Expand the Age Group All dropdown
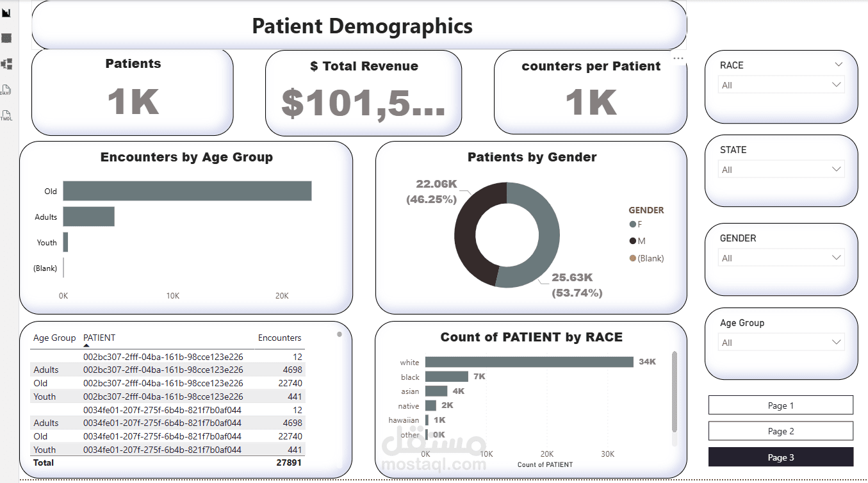The width and height of the screenshot is (868, 483). click(782, 342)
